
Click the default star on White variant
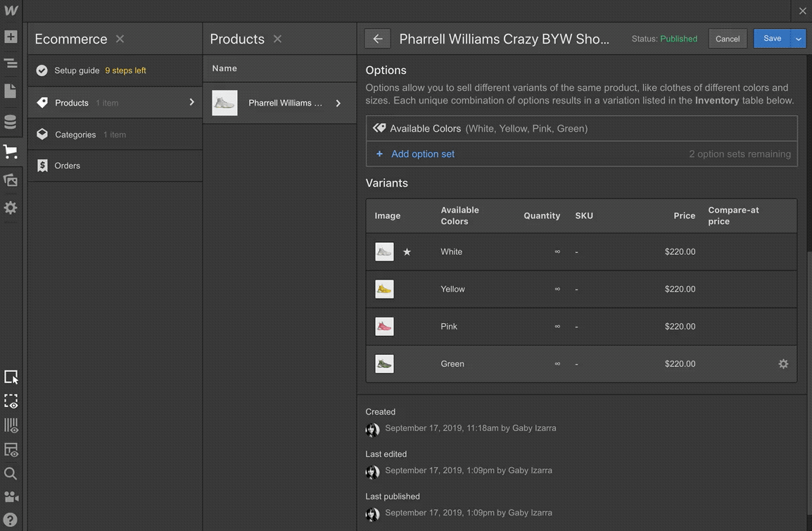coord(407,252)
